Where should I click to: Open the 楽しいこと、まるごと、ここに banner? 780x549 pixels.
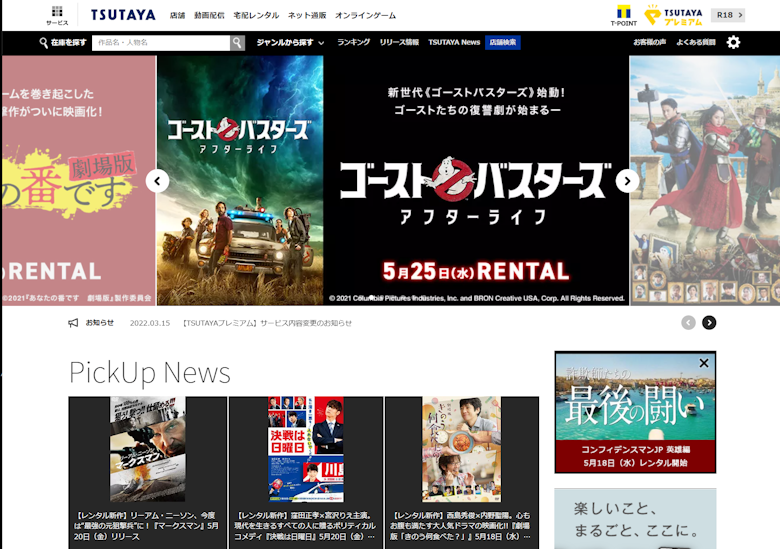pos(635,518)
